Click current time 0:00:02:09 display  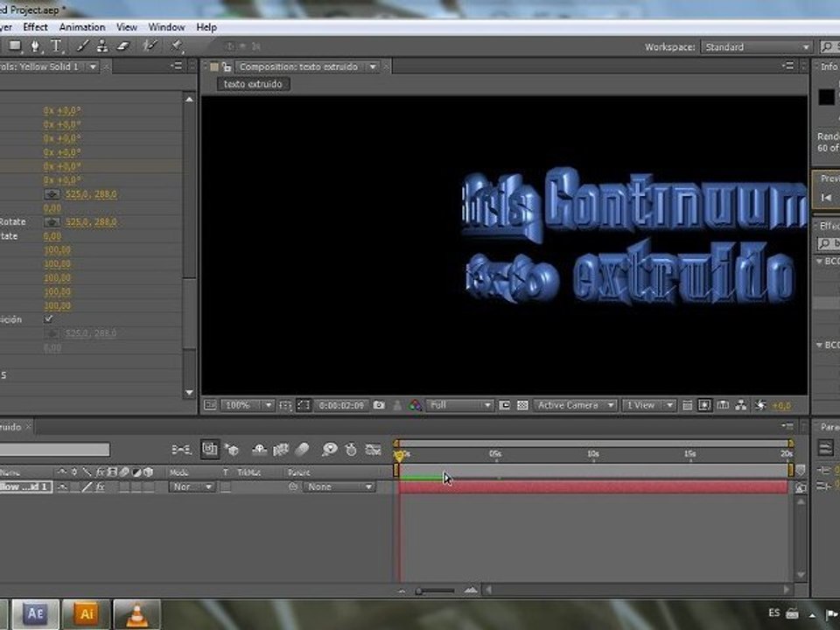pyautogui.click(x=341, y=405)
